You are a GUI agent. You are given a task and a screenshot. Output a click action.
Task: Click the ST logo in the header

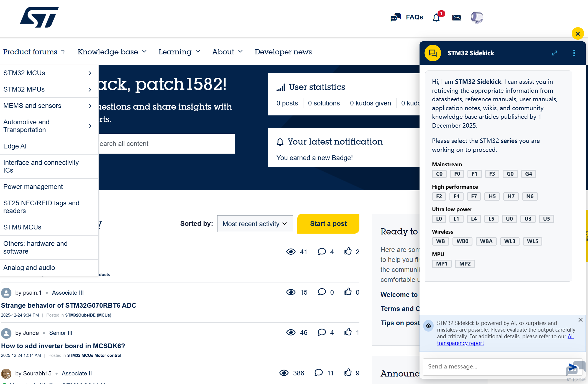coord(39,17)
